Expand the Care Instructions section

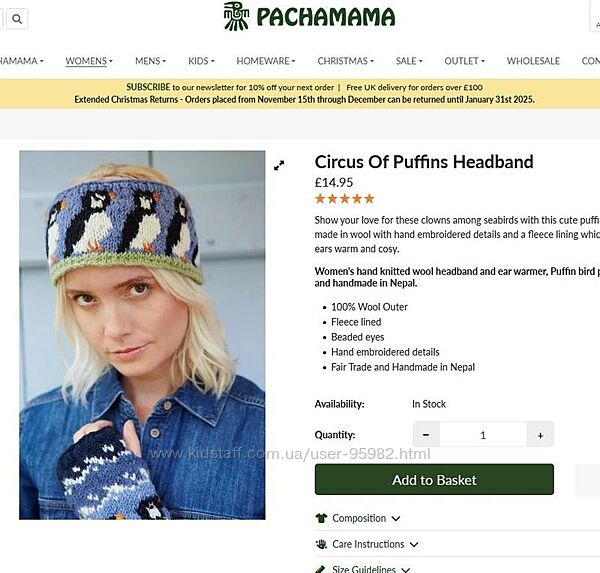click(374, 544)
